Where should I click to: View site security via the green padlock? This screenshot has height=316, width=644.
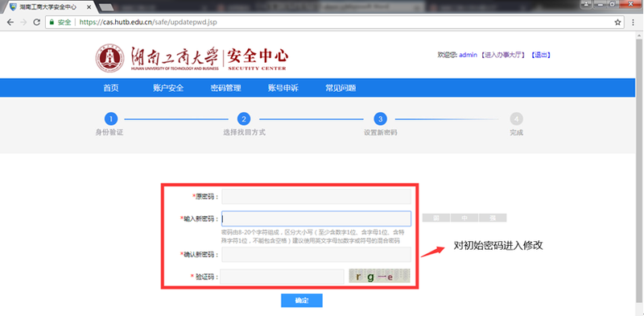click(x=52, y=23)
